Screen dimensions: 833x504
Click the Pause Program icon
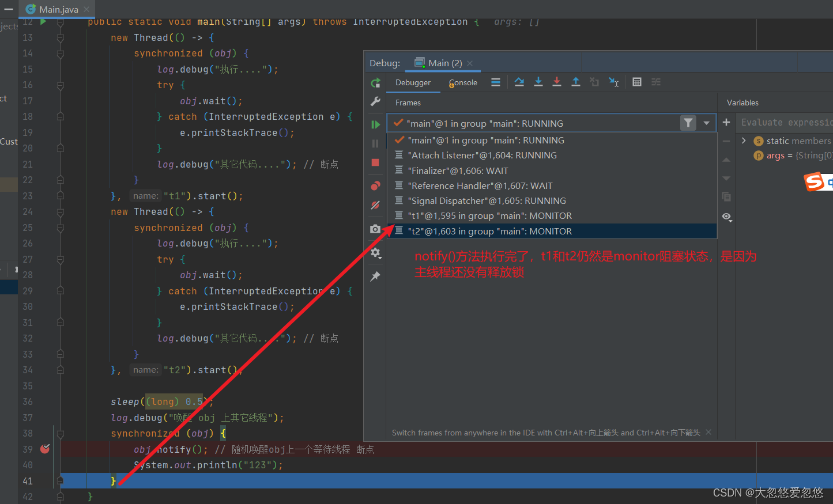[376, 143]
